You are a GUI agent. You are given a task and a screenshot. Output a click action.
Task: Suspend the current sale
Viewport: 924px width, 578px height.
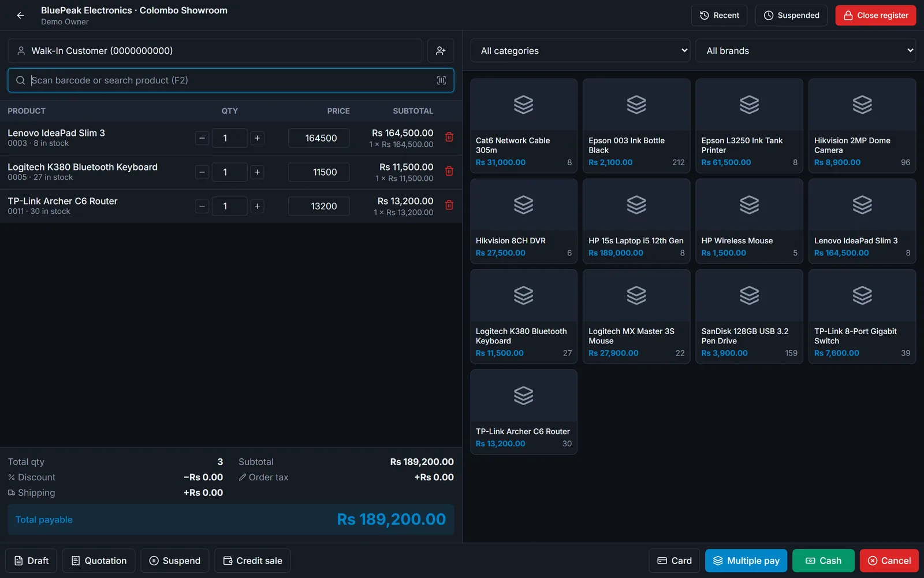click(174, 561)
